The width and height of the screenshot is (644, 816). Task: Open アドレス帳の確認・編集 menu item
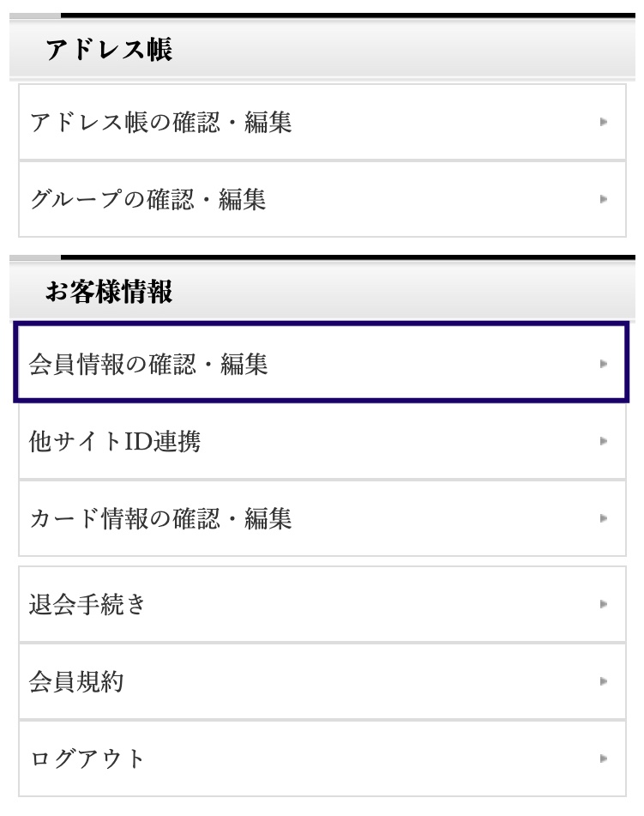[322, 122]
